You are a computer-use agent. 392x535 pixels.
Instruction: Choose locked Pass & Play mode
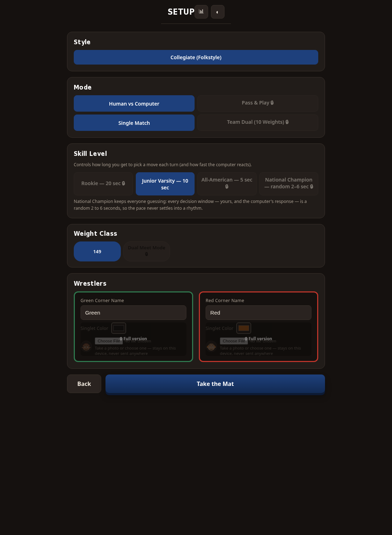point(258,103)
